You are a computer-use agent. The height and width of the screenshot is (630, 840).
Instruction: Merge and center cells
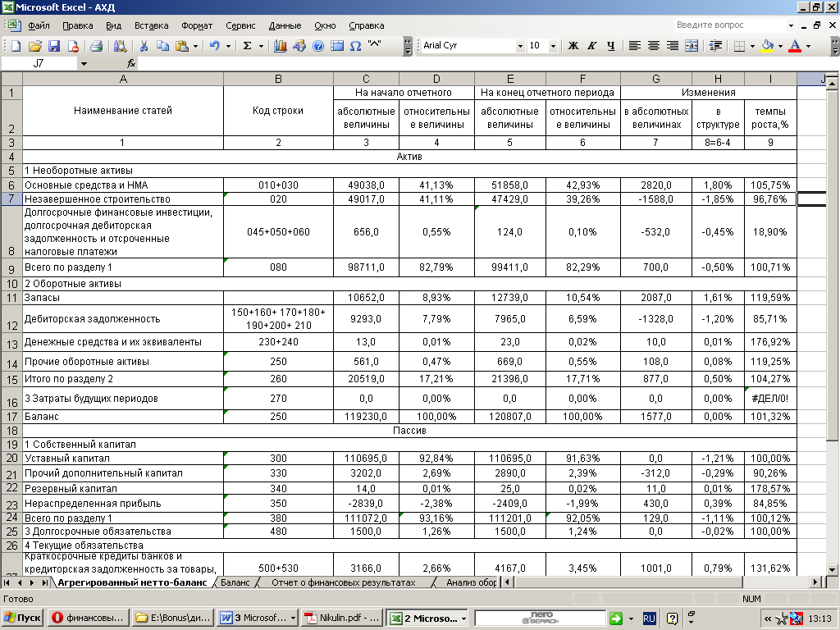click(x=692, y=46)
